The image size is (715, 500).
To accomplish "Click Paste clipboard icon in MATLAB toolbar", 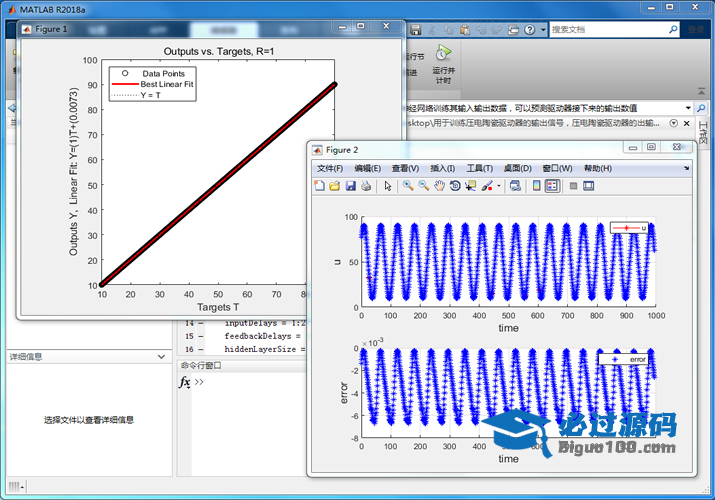I will 465,30.
